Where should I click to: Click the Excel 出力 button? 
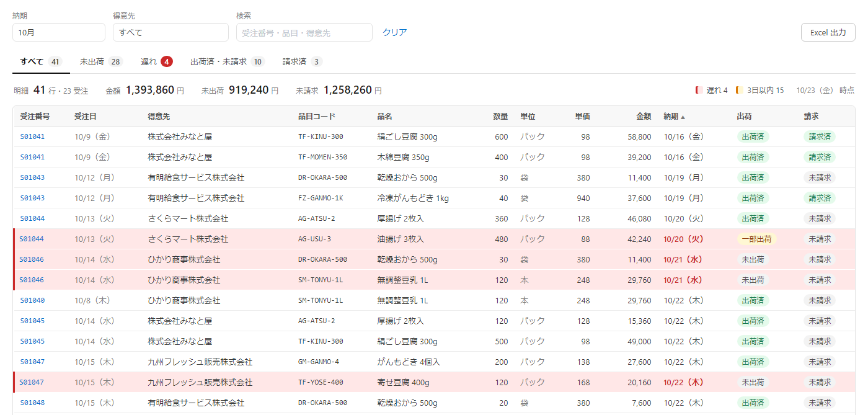tap(828, 32)
